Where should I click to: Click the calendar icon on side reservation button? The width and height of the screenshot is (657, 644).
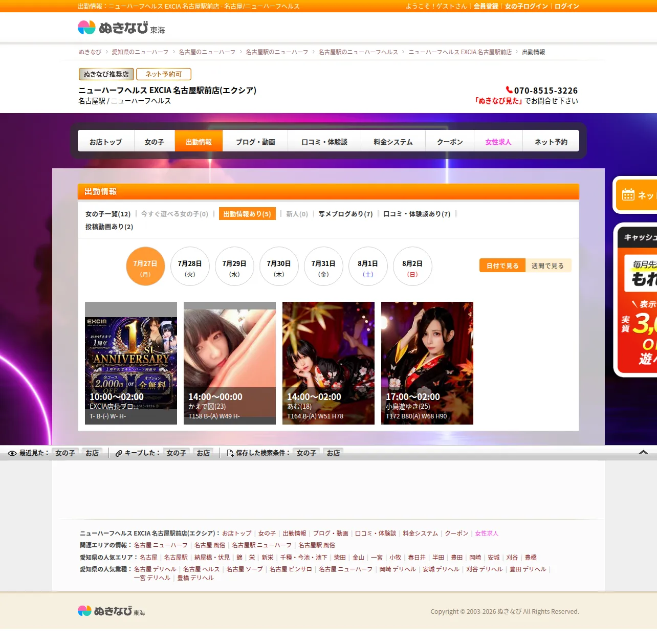628,195
